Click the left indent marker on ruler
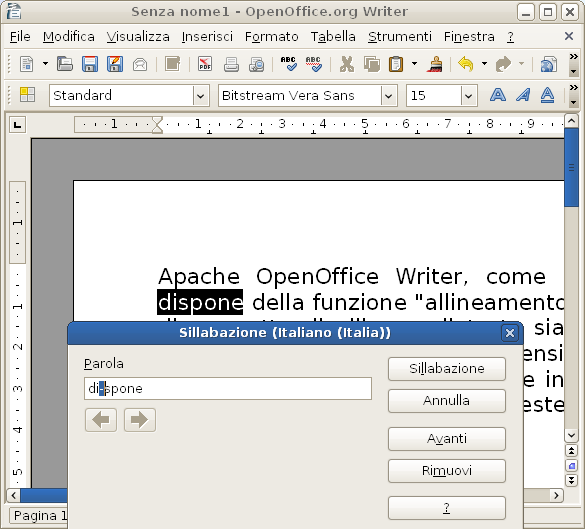Screen dimensions: 585x529 pyautogui.click(x=157, y=125)
